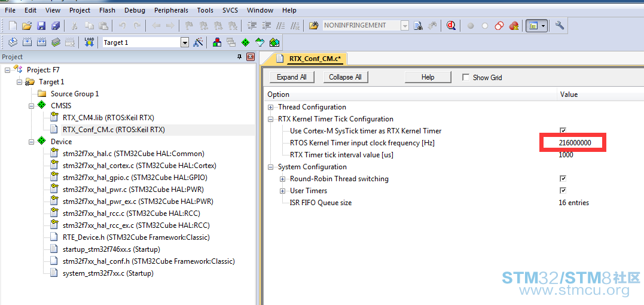Open the window layout dropdown arrow
Viewport: 644px width, 305px height.
coord(544,26)
